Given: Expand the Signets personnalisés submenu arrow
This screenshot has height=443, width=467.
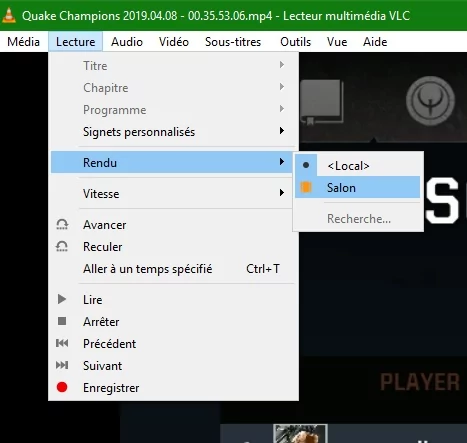Looking at the screenshot, I should coord(282,131).
